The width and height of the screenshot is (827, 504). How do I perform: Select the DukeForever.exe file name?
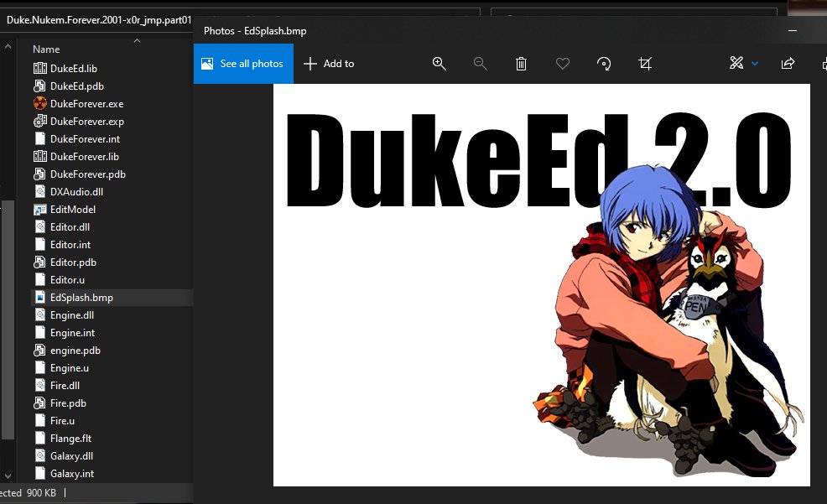click(87, 104)
